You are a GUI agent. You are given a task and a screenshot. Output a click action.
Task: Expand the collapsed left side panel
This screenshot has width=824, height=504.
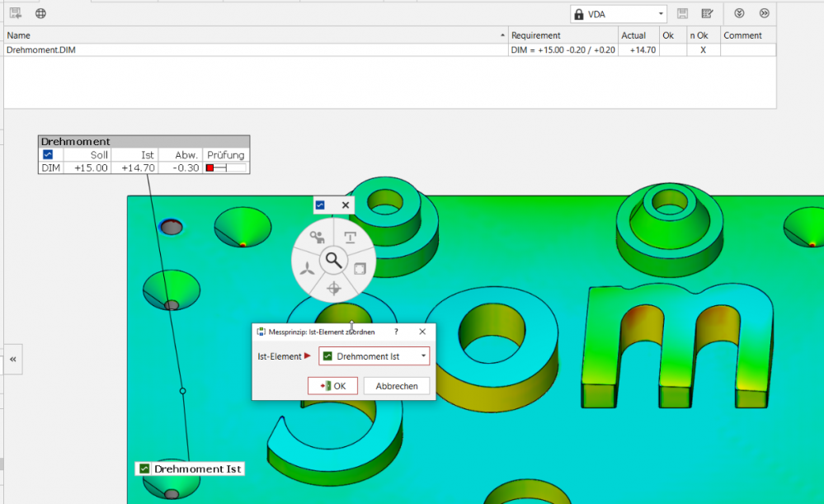(x=13, y=360)
